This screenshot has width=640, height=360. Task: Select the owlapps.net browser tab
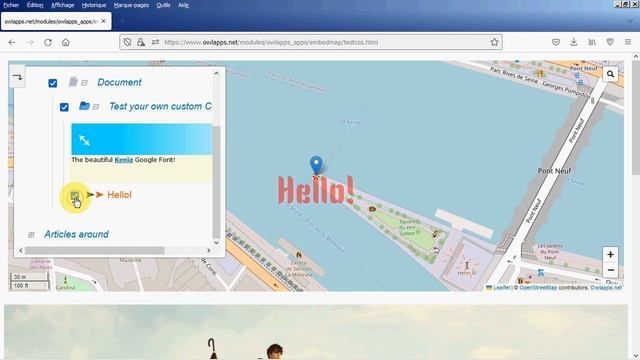56,21
